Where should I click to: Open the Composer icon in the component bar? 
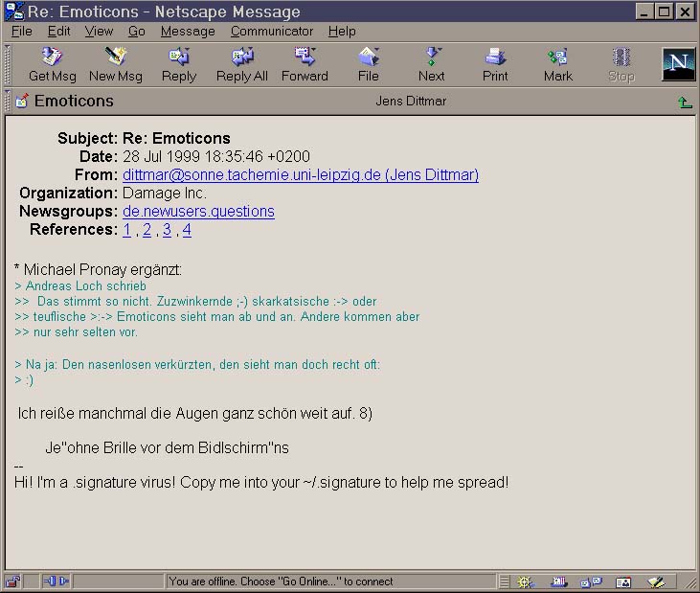(656, 582)
